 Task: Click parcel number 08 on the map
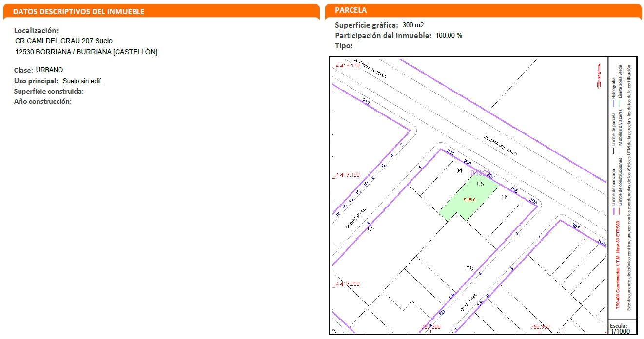[469, 268]
